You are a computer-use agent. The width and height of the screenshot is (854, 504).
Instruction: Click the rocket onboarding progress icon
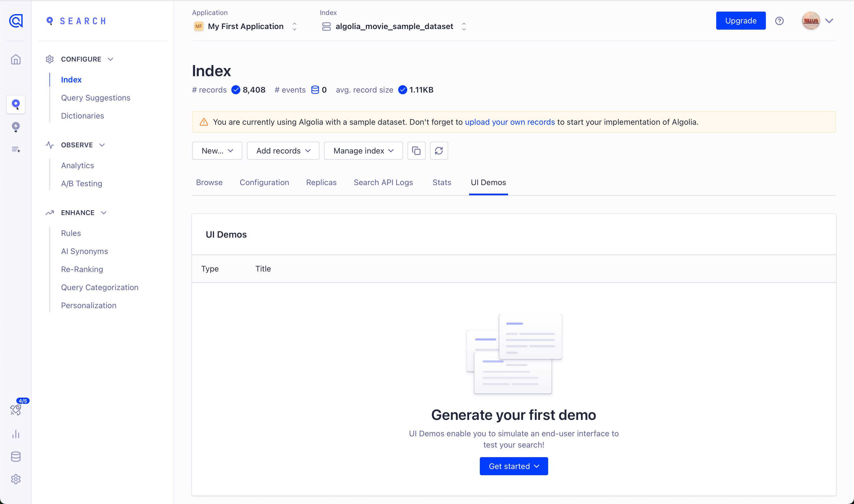tap(16, 409)
